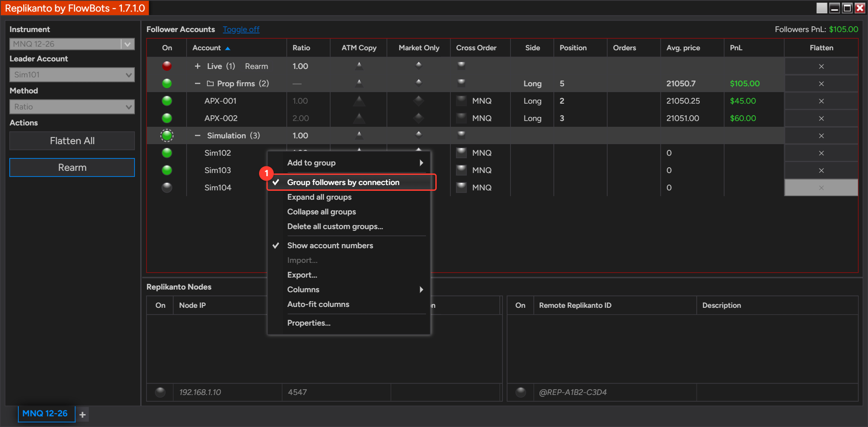The image size is (868, 427).
Task: Toggle the On indicator for APX-001
Action: pyautogui.click(x=167, y=101)
